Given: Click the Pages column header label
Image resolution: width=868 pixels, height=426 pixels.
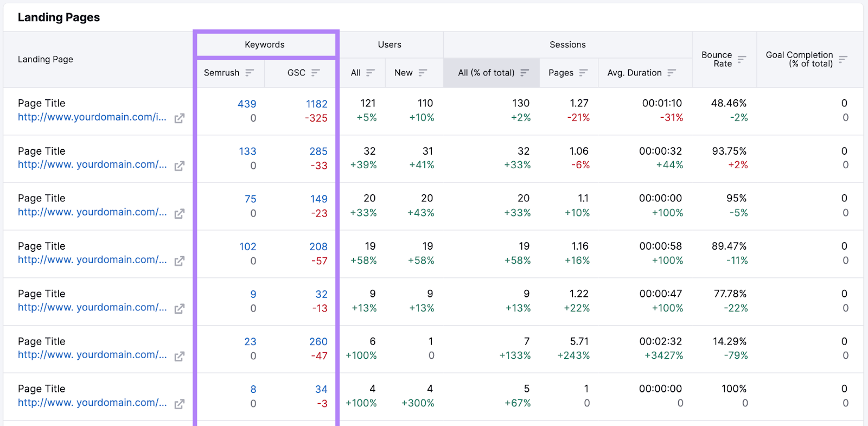Looking at the screenshot, I should pos(561,73).
